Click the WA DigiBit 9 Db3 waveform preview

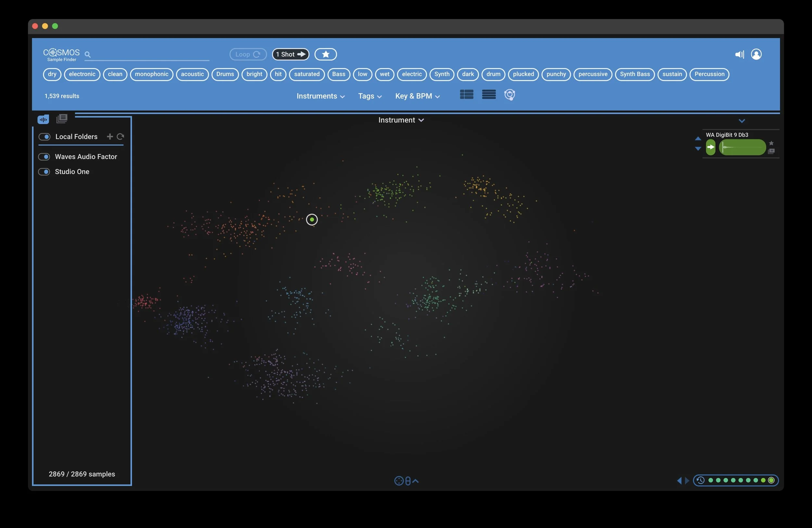[742, 147]
